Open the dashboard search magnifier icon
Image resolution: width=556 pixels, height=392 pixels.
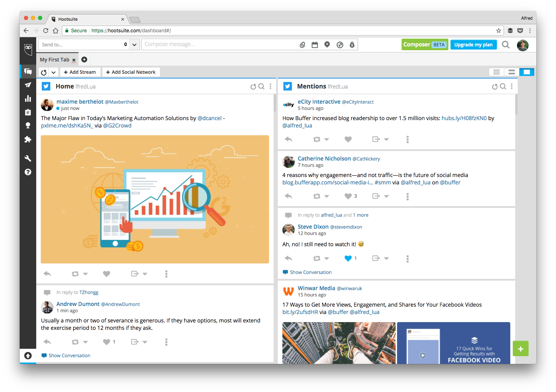coord(506,45)
